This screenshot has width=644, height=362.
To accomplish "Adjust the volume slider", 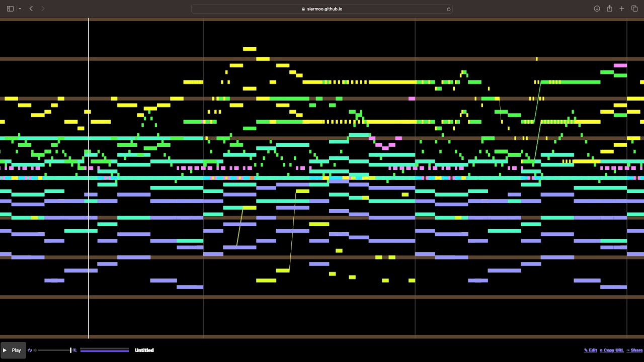I will (54, 350).
